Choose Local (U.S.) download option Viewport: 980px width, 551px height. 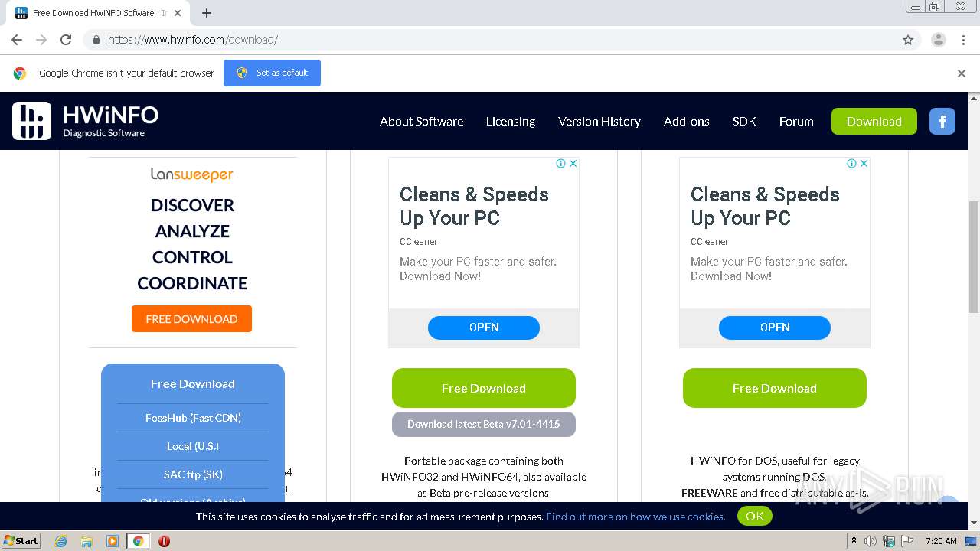click(193, 446)
